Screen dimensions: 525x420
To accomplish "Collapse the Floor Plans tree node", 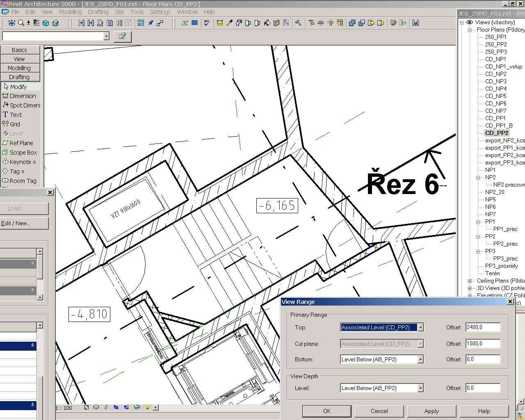I will (470, 30).
